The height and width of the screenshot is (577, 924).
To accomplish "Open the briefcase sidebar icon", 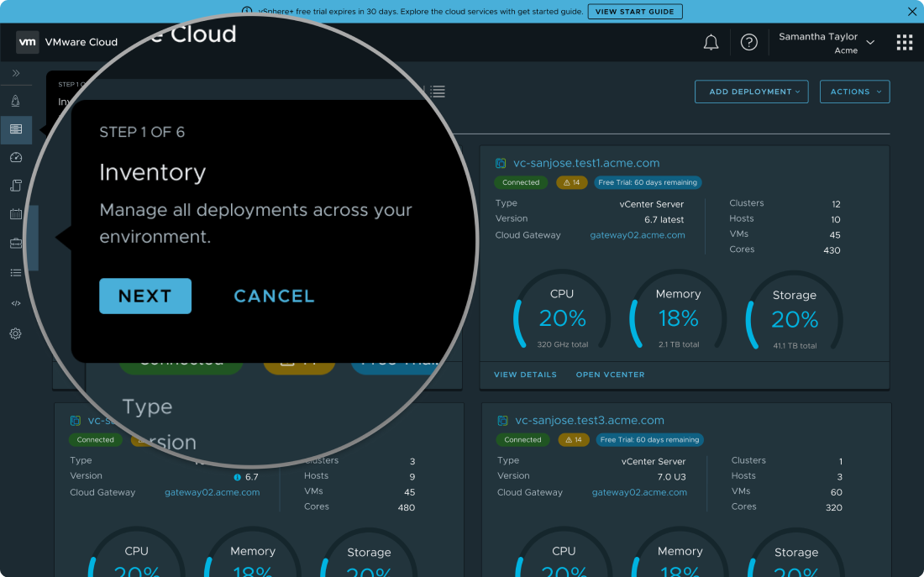I will click(16, 243).
